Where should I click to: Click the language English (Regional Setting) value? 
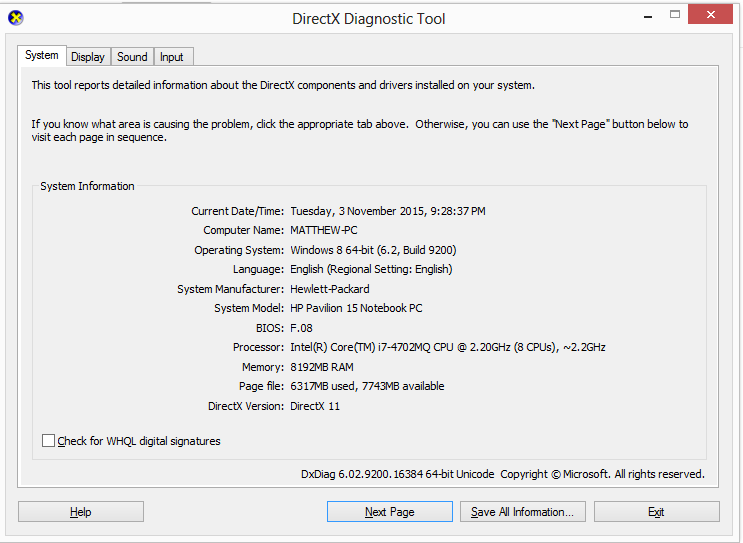pos(371,269)
